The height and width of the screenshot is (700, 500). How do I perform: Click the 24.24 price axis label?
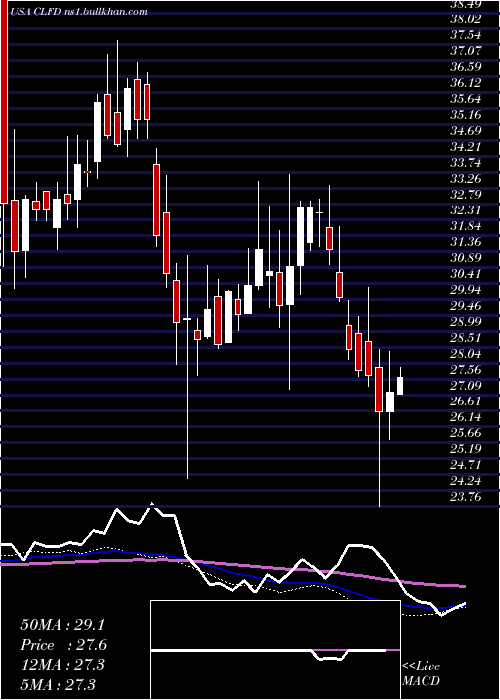tap(466, 481)
